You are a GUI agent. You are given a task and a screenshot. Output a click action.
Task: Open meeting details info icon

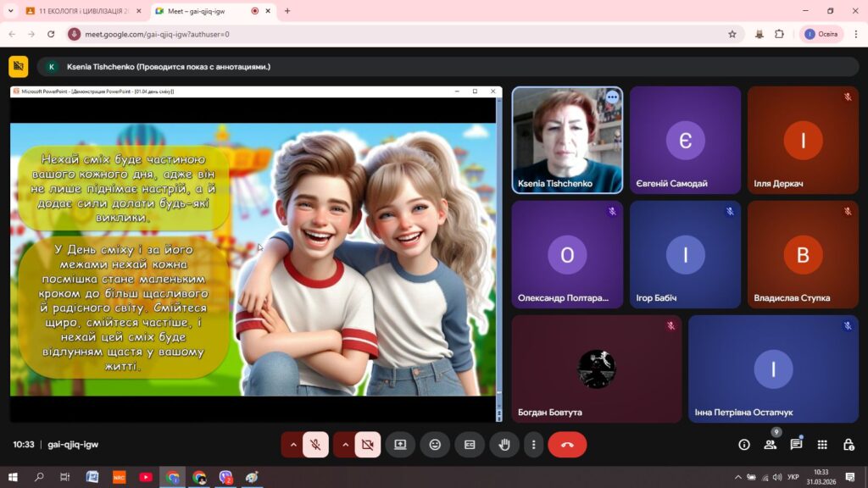pos(744,445)
